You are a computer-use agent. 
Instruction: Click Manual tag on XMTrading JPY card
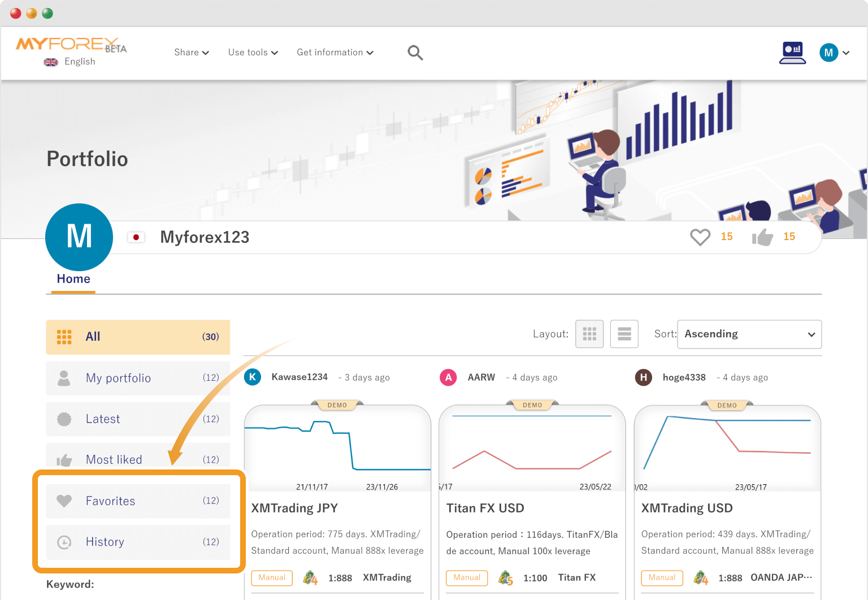[272, 578]
